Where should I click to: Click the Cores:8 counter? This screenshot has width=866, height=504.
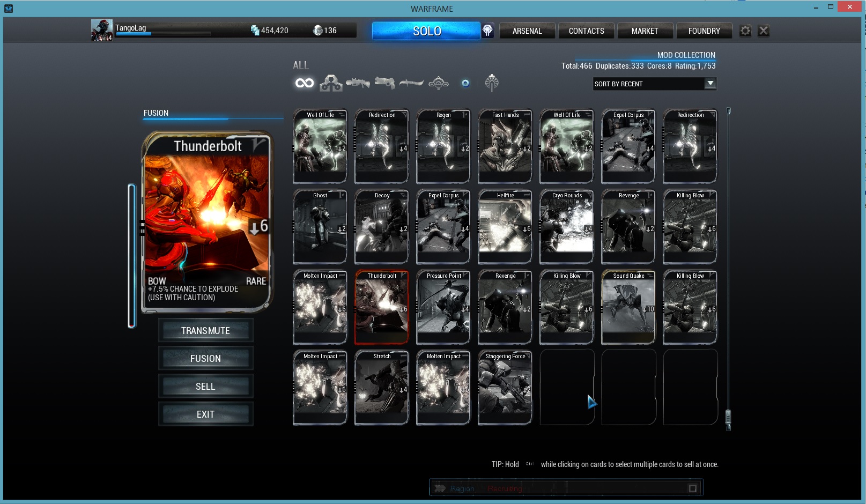click(660, 66)
